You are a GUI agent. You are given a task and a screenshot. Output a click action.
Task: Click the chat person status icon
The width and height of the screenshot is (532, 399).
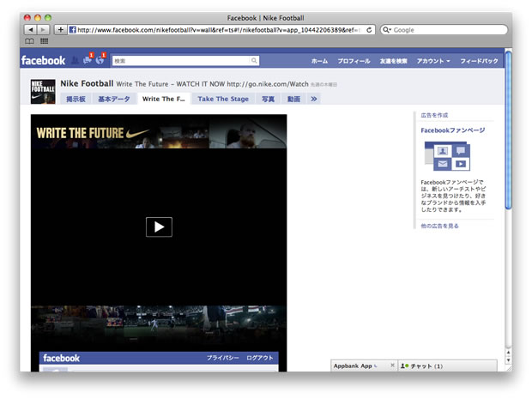pyautogui.click(x=404, y=366)
